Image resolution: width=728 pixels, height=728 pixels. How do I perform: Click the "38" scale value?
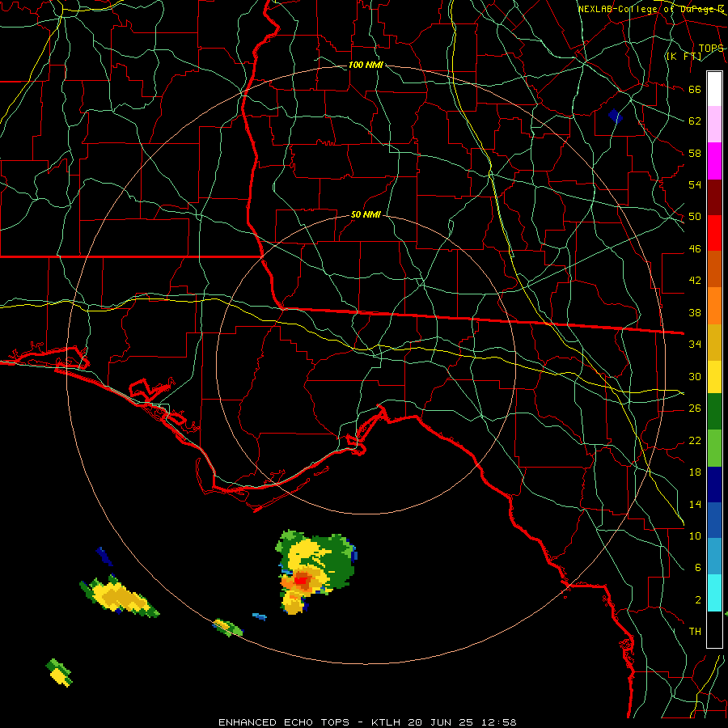(695, 312)
